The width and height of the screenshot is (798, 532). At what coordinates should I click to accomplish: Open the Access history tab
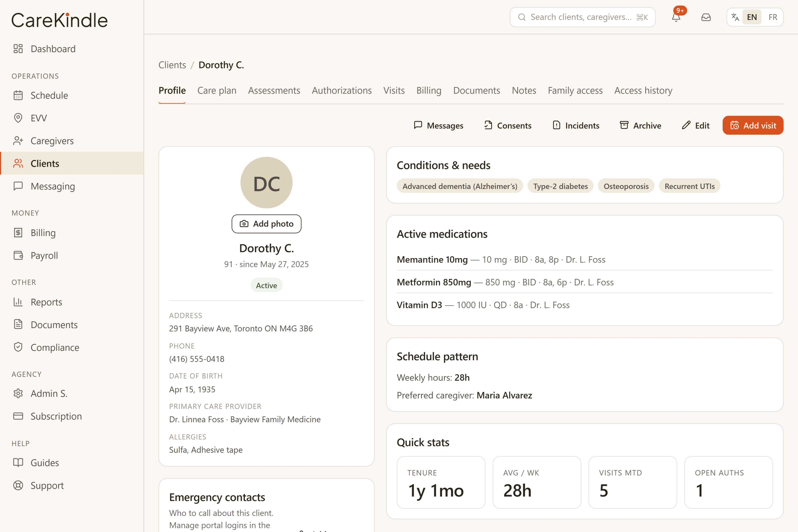point(643,91)
